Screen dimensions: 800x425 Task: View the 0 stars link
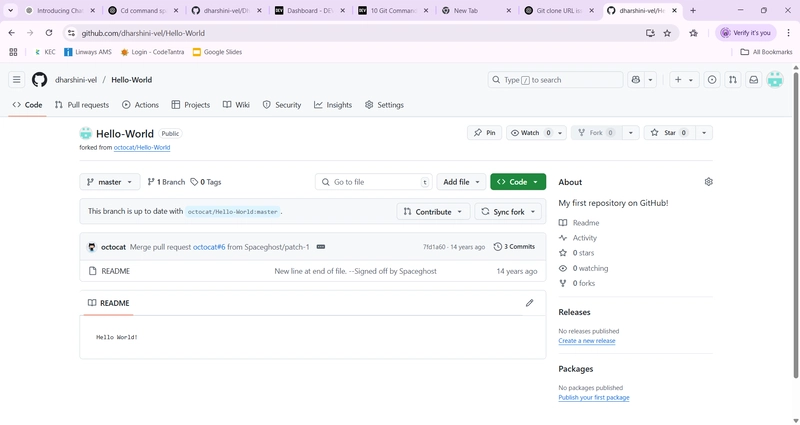coord(577,253)
